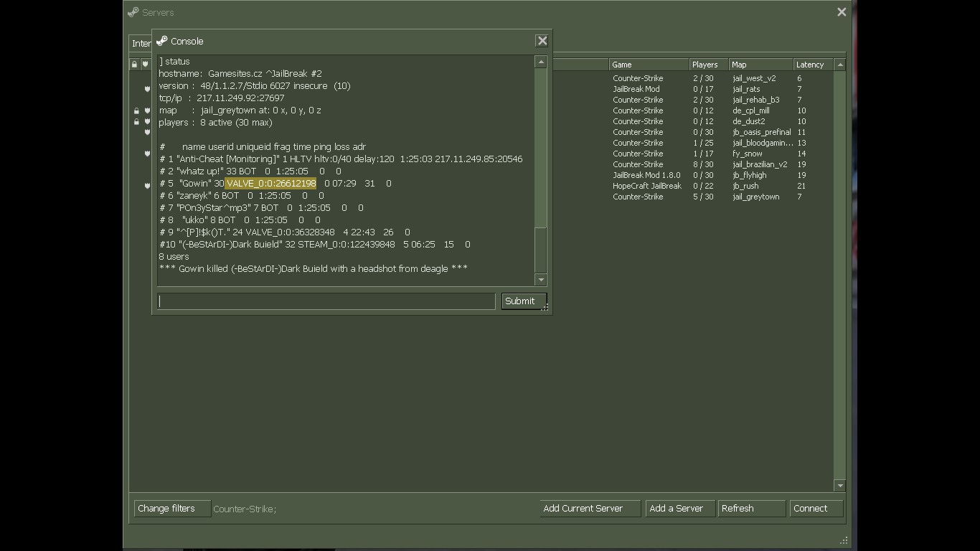Image resolution: width=980 pixels, height=551 pixels.
Task: Sort servers by the password lock column header
Action: click(134, 65)
